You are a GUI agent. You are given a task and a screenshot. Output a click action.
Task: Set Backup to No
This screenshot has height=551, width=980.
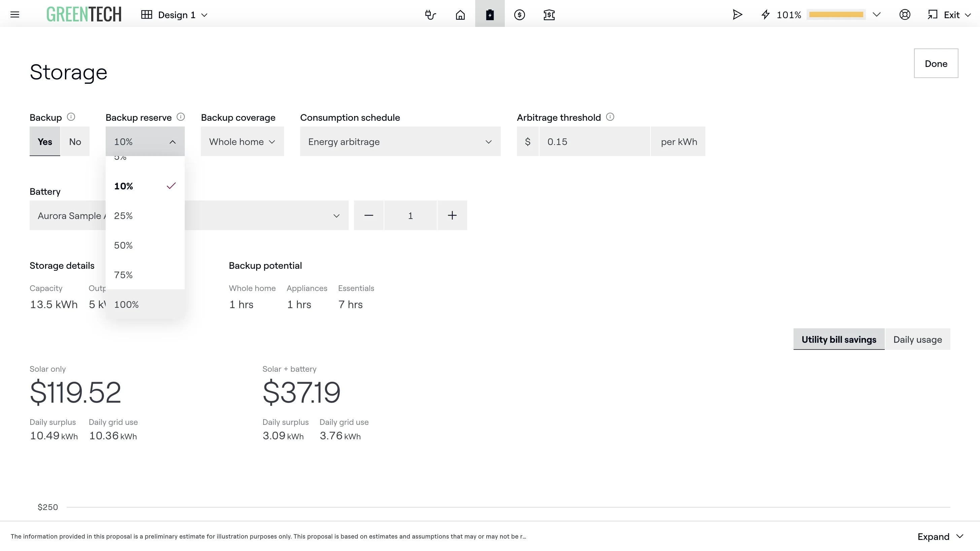(x=75, y=142)
